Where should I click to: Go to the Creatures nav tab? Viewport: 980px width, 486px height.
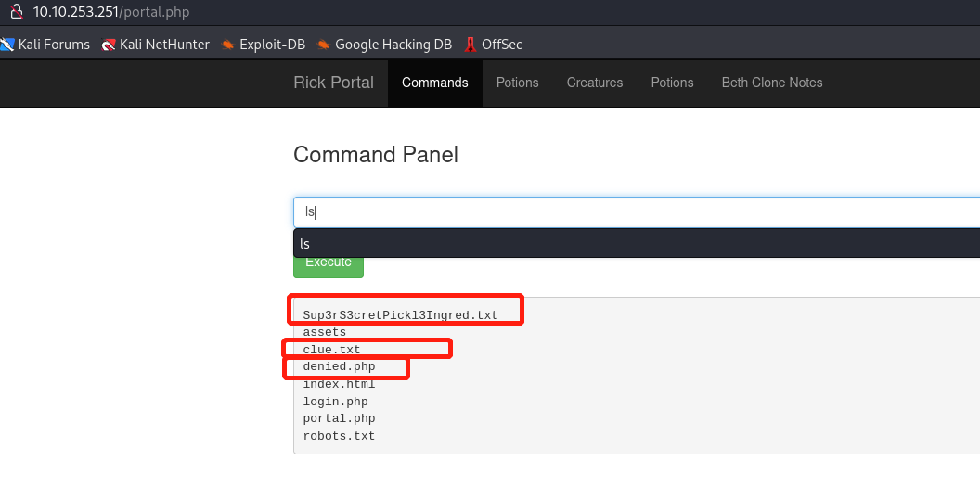[x=595, y=83]
